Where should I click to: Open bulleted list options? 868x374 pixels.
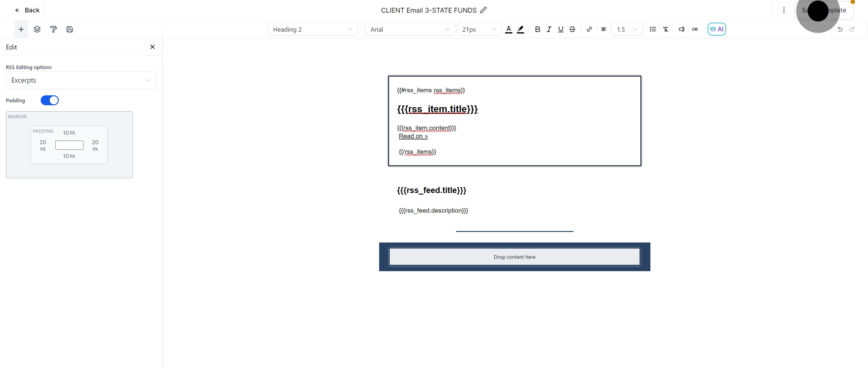click(653, 29)
